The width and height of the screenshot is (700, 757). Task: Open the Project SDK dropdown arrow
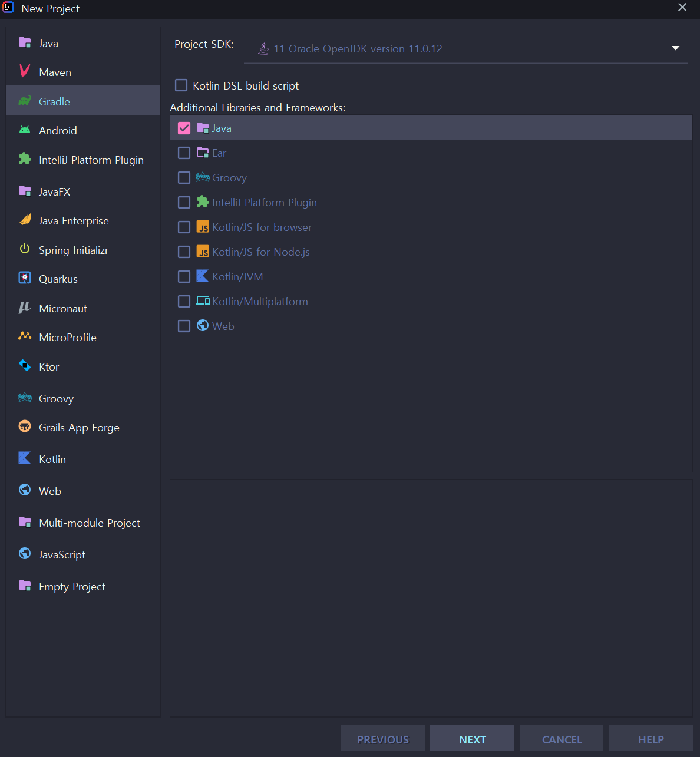(676, 48)
